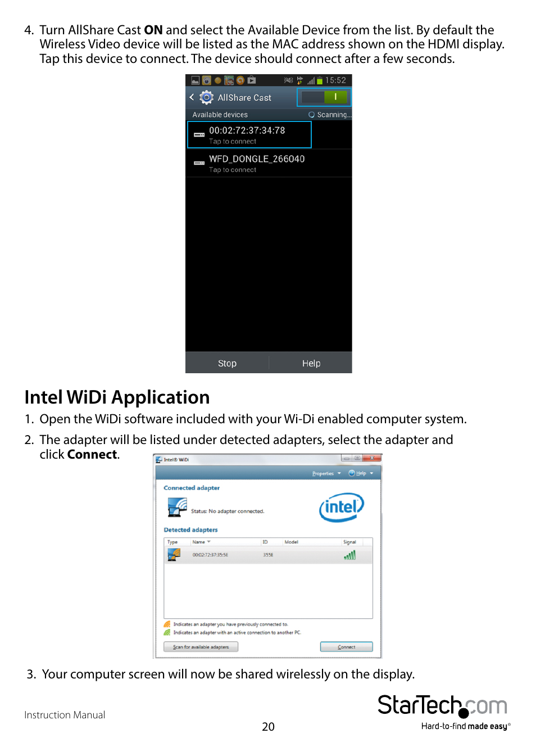Click the connected adapter monitor icon

click(x=178, y=508)
